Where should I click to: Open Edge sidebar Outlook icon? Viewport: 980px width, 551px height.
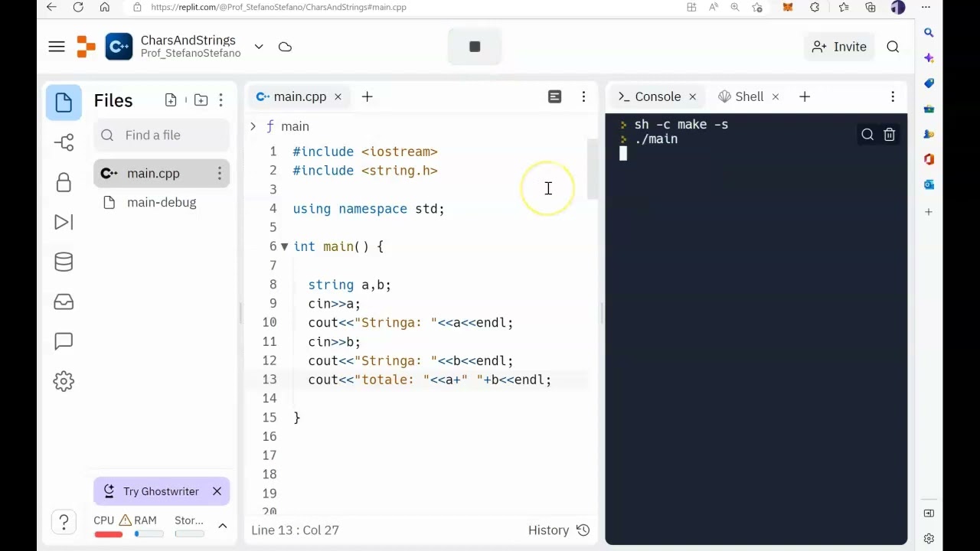pos(929,184)
